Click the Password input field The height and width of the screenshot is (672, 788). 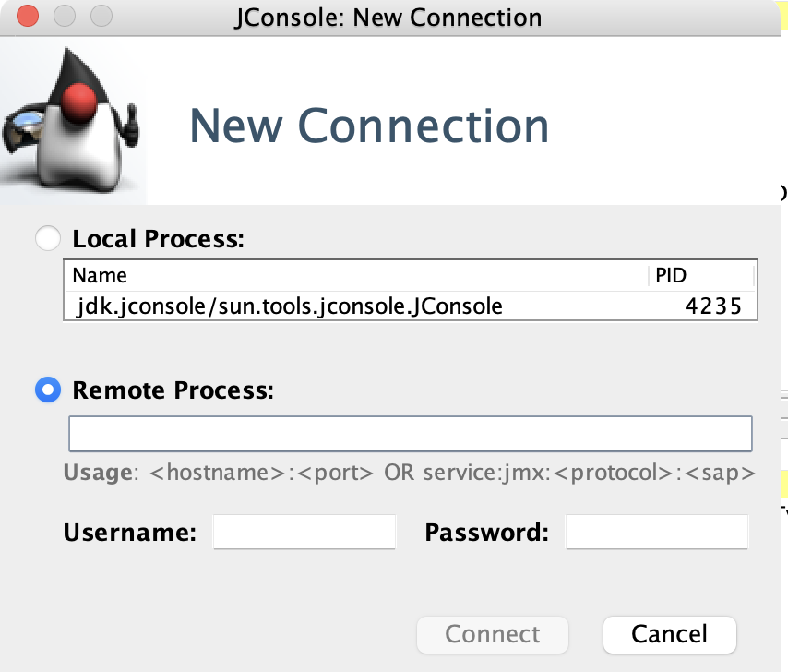tap(656, 531)
